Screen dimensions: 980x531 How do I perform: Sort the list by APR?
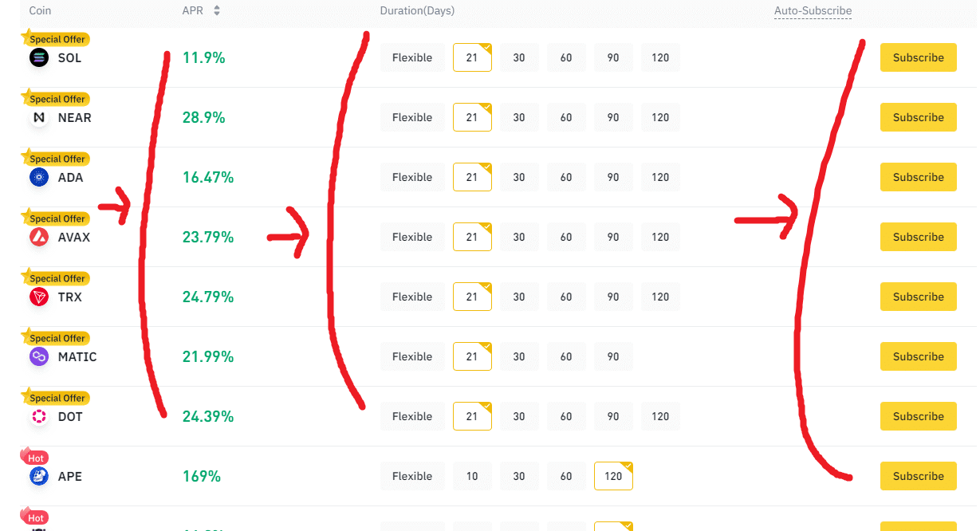point(216,11)
